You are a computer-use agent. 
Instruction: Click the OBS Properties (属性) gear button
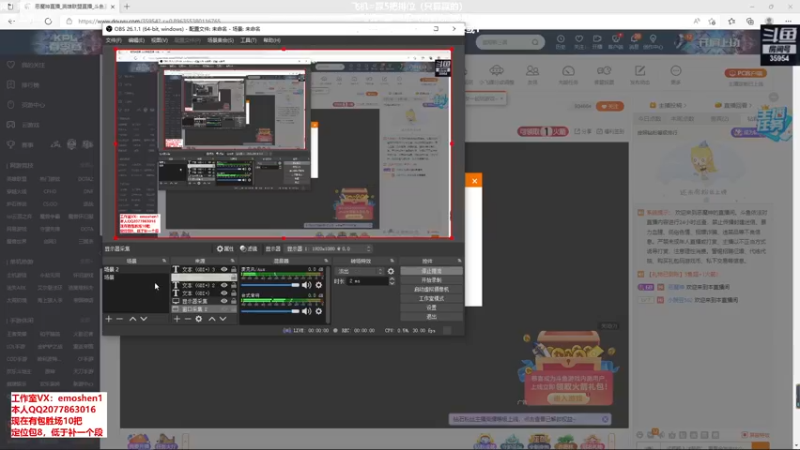coord(225,249)
